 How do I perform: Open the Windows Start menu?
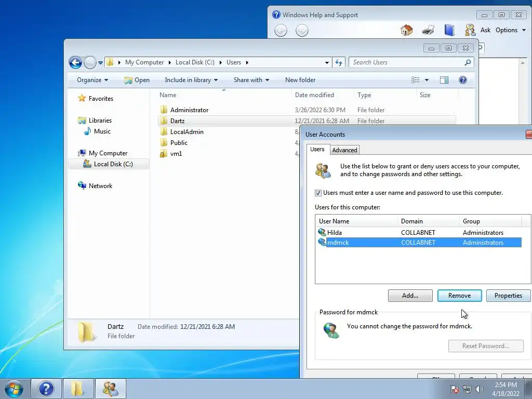tap(14, 389)
